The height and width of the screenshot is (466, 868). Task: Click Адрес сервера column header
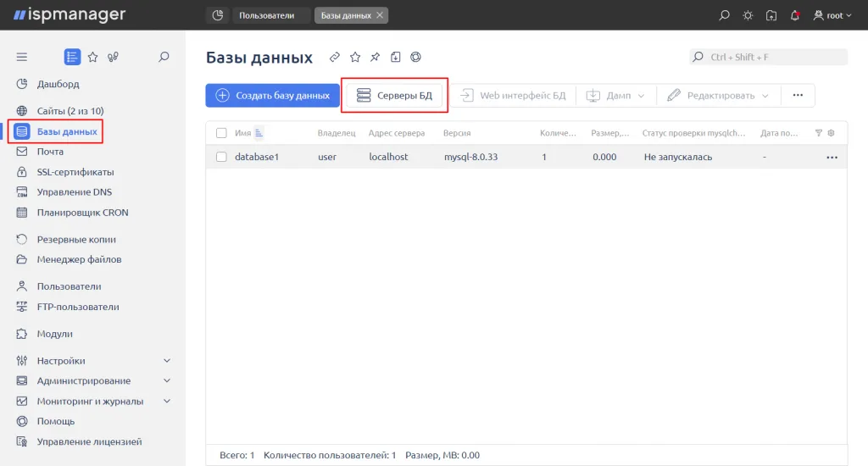(x=397, y=133)
